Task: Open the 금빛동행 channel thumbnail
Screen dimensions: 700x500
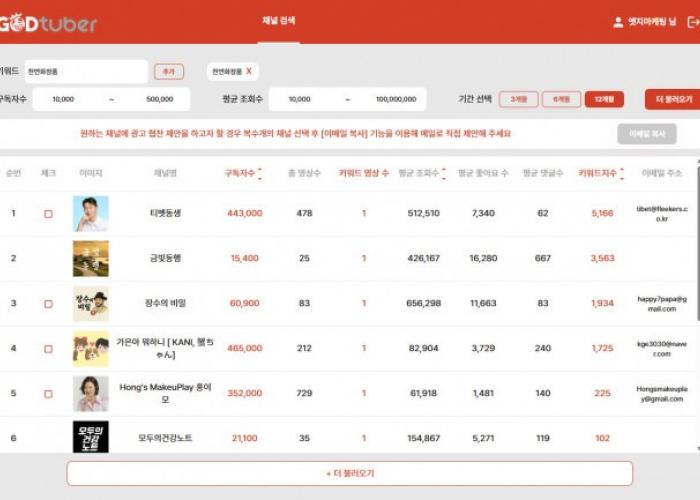Action: tap(91, 258)
